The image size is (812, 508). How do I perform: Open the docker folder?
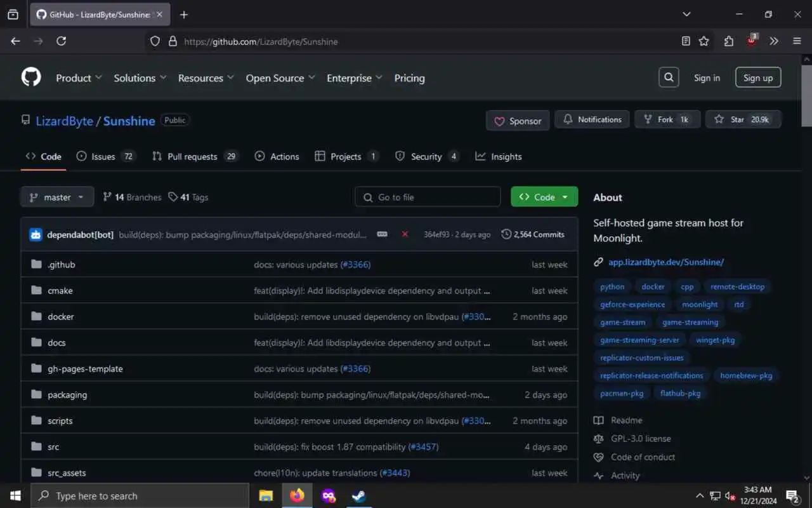(60, 316)
